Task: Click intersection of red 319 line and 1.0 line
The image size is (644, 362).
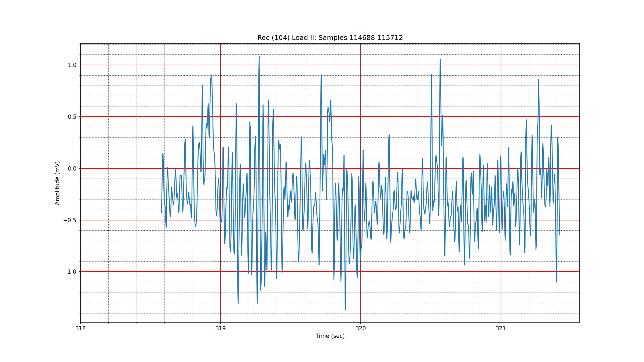Action: tap(221, 65)
